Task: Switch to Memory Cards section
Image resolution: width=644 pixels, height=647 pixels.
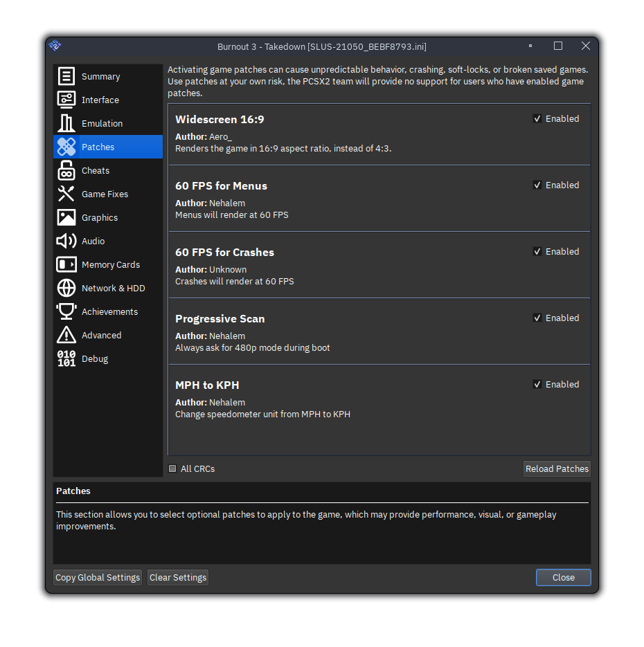Action: [x=110, y=265]
